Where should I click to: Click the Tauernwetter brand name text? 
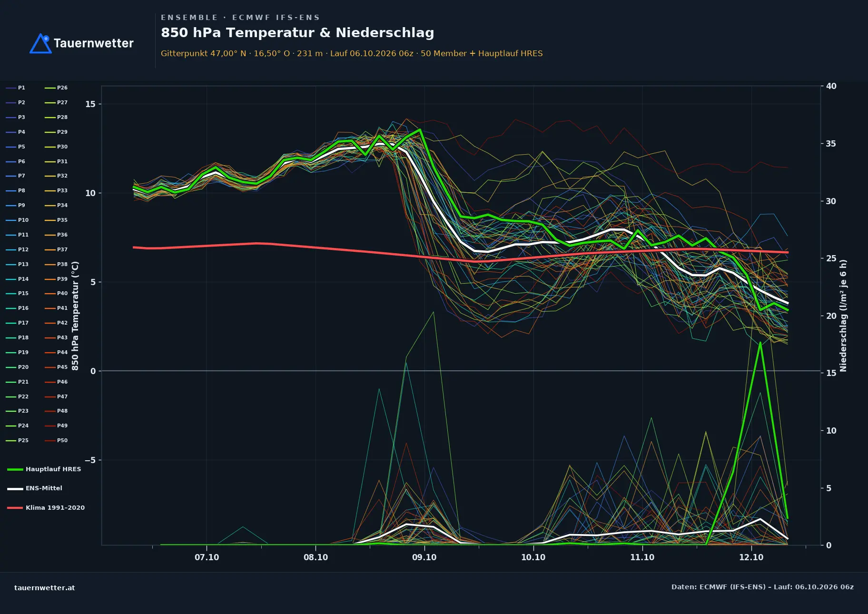(93, 43)
